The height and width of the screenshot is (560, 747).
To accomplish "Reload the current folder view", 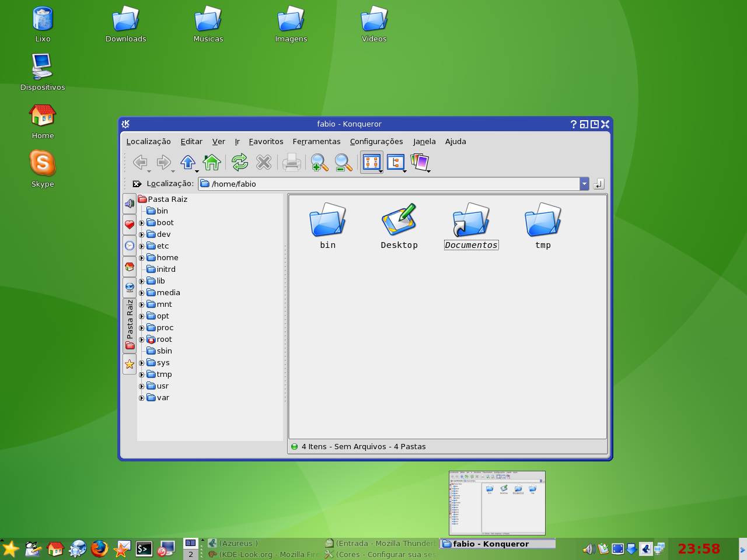I will (240, 162).
